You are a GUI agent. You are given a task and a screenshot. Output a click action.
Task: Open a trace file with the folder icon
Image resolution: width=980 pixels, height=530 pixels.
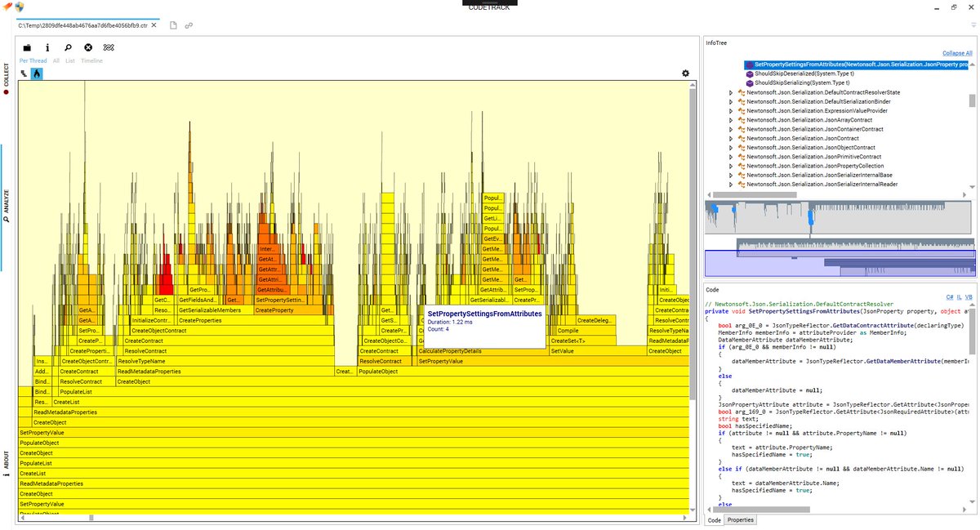(27, 47)
